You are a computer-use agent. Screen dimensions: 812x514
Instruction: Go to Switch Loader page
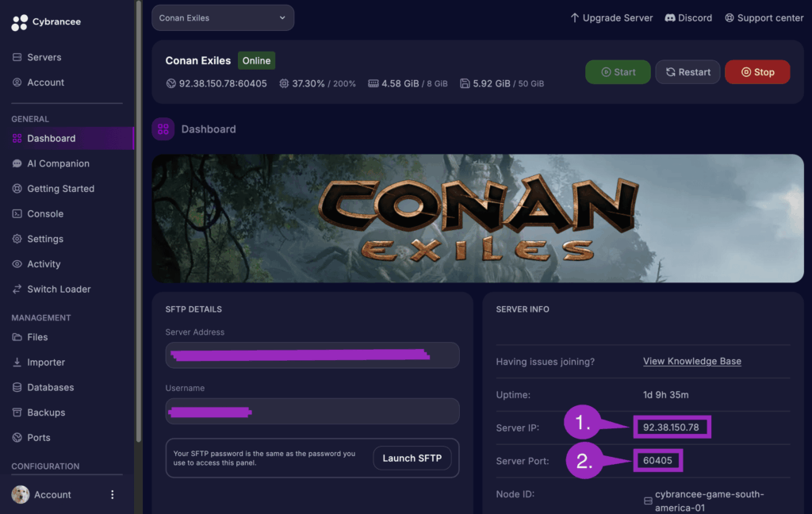pyautogui.click(x=59, y=289)
